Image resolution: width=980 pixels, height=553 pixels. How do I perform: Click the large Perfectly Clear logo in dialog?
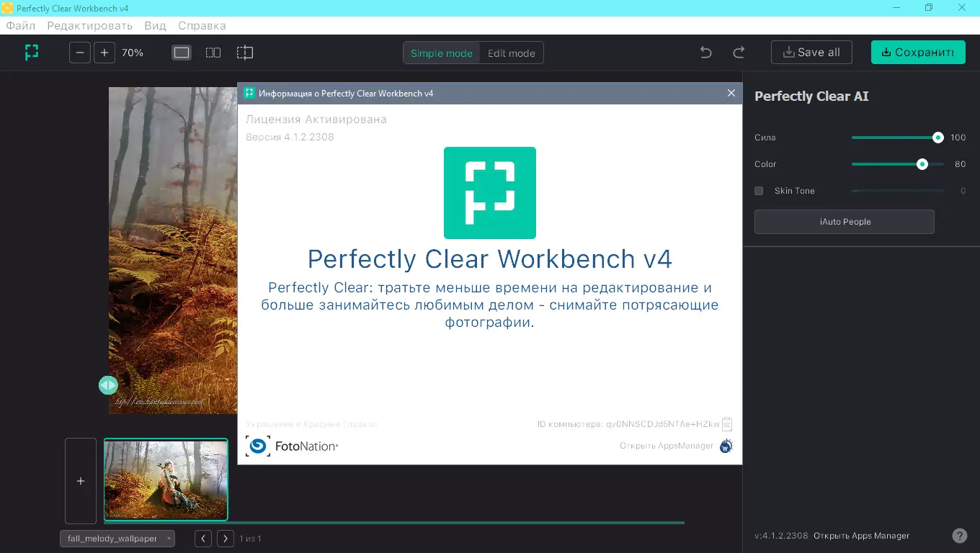[x=490, y=193]
